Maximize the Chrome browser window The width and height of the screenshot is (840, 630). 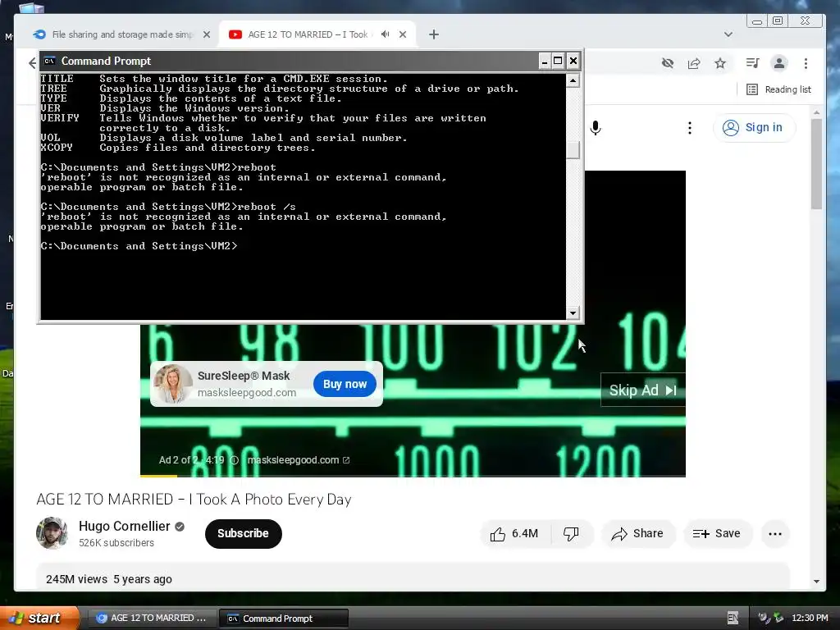click(x=778, y=21)
